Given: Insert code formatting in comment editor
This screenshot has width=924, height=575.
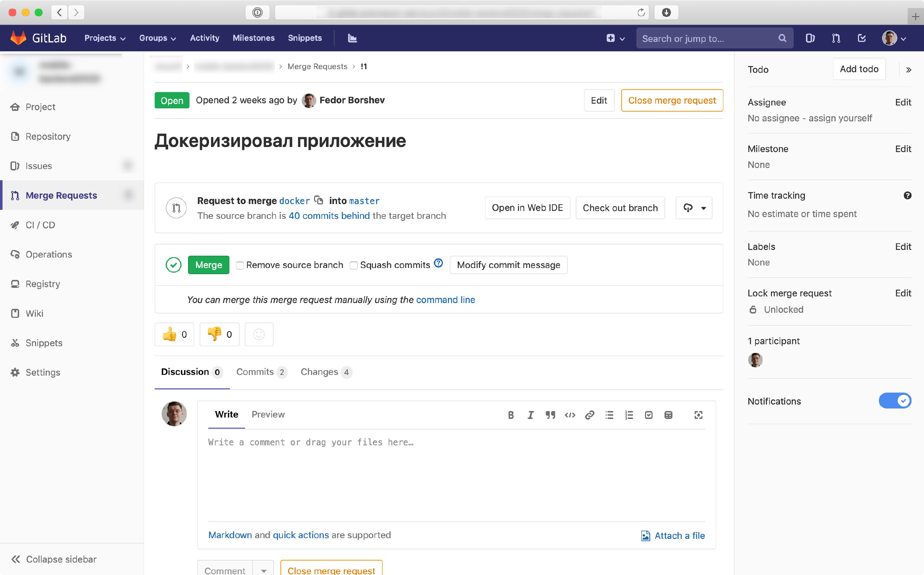Looking at the screenshot, I should point(570,415).
